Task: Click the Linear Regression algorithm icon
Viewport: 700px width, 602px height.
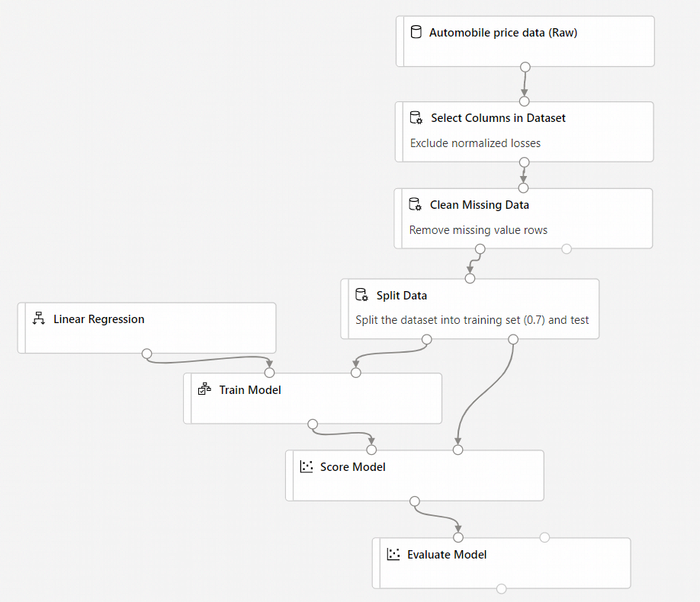Action: (x=39, y=319)
